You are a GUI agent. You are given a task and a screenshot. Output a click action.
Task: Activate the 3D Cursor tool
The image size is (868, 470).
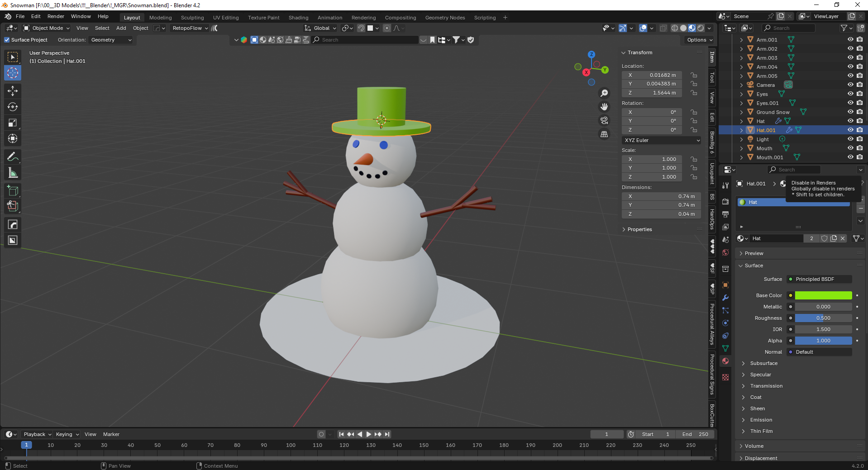coord(13,73)
